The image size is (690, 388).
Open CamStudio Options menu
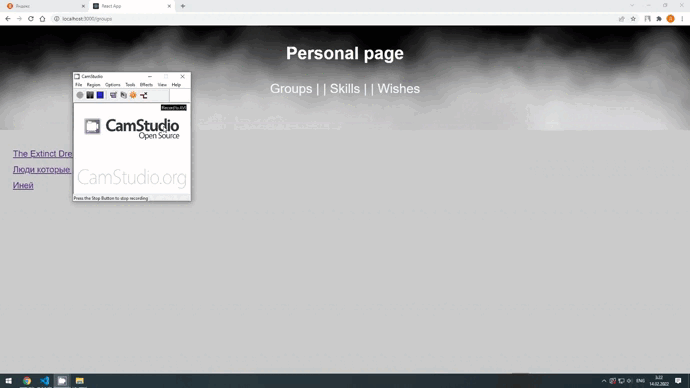coord(113,84)
